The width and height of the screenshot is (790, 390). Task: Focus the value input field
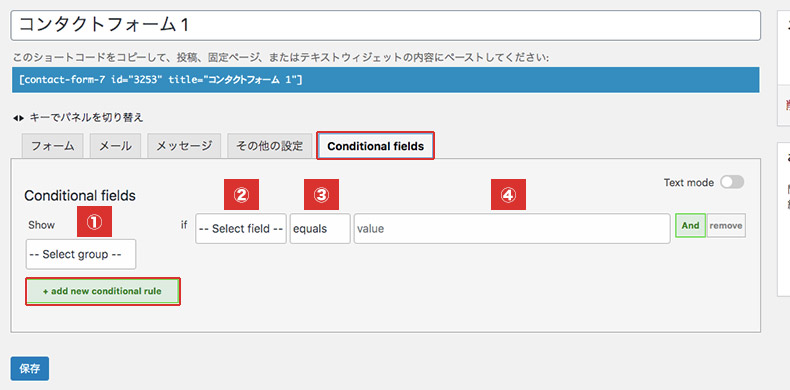coord(512,229)
